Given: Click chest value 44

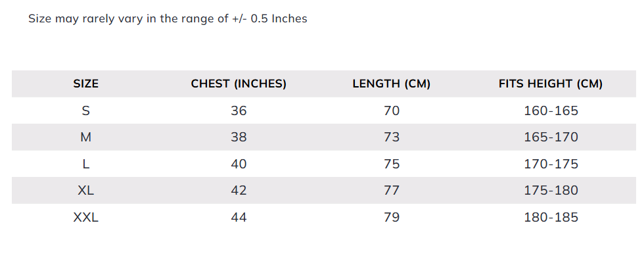Looking at the screenshot, I should click(x=239, y=217).
